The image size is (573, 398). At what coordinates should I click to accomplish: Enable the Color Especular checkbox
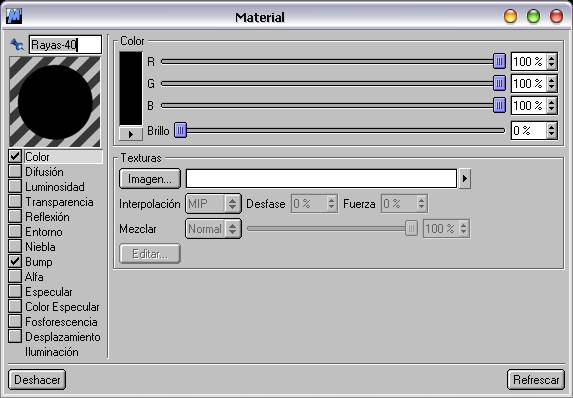(15, 306)
